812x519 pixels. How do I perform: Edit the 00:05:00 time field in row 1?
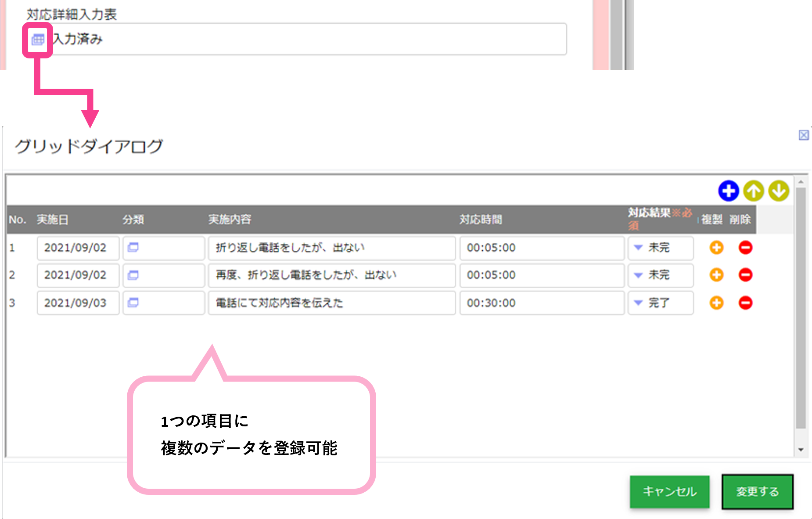point(542,248)
